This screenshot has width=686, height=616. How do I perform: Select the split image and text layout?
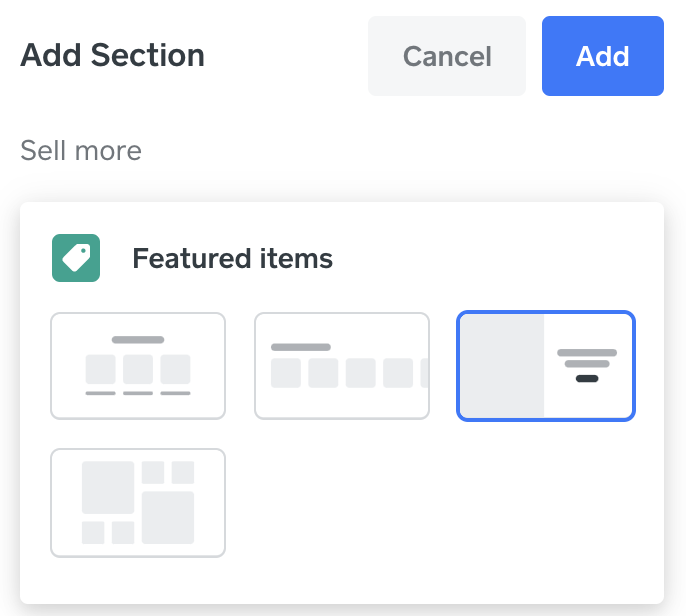(x=546, y=366)
